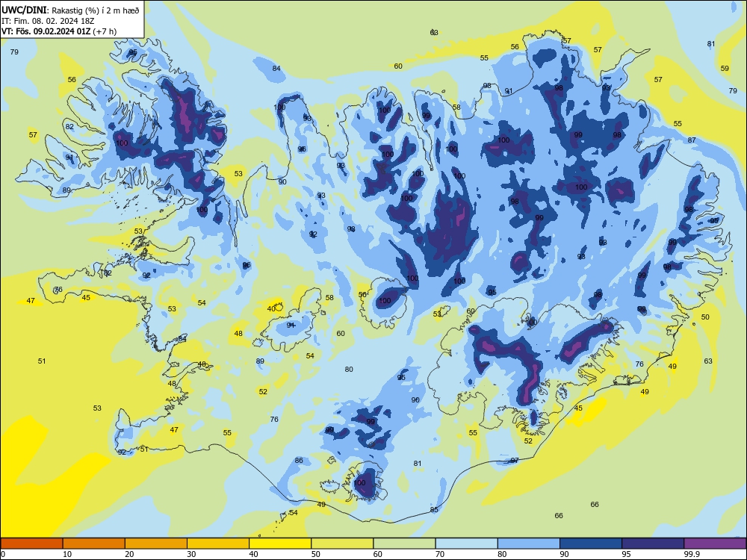Viewport: 747px width, 560px height.
Task: Click the purple legend swatch above 99.9
Action: (715, 544)
